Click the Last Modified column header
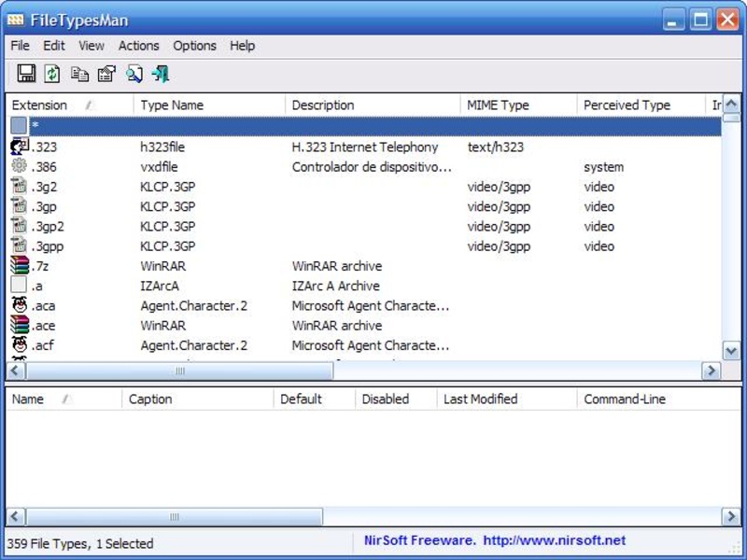The width and height of the screenshot is (747, 560). pos(480,399)
